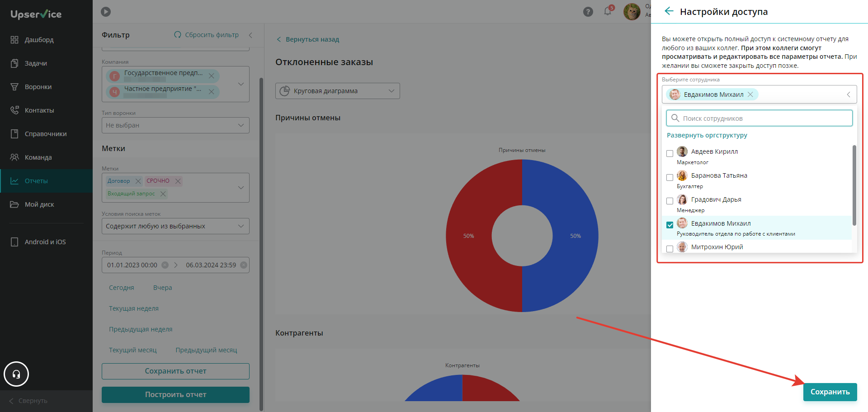Image resolution: width=868 pixels, height=412 pixels.
Task: Clear the end date 06.03.2024
Action: pyautogui.click(x=244, y=265)
